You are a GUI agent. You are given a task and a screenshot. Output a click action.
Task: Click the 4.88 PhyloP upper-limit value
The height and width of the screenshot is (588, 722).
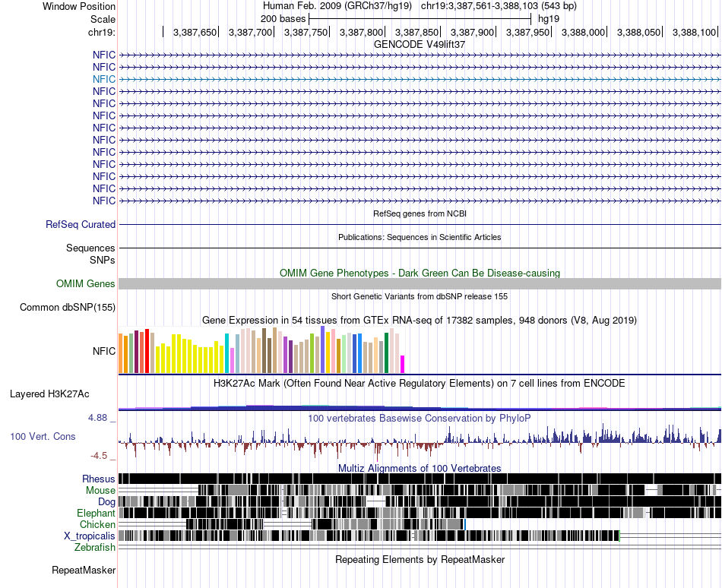(97, 418)
